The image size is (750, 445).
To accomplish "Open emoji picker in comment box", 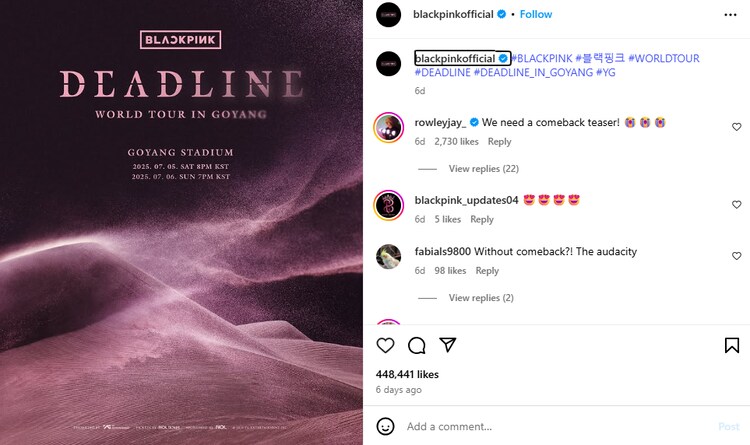I will [385, 426].
